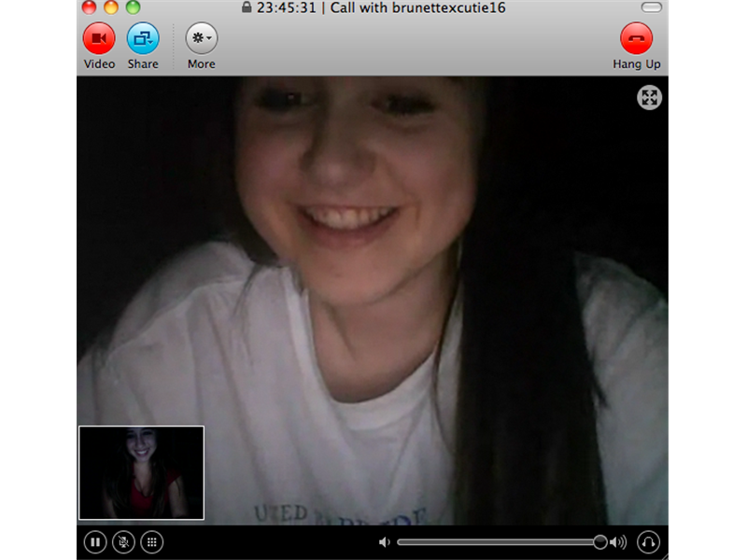Switch audio output to the headphones icon
The image size is (747, 560).
pyautogui.click(x=651, y=541)
